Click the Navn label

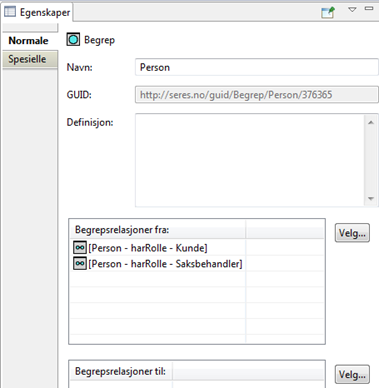pos(80,67)
